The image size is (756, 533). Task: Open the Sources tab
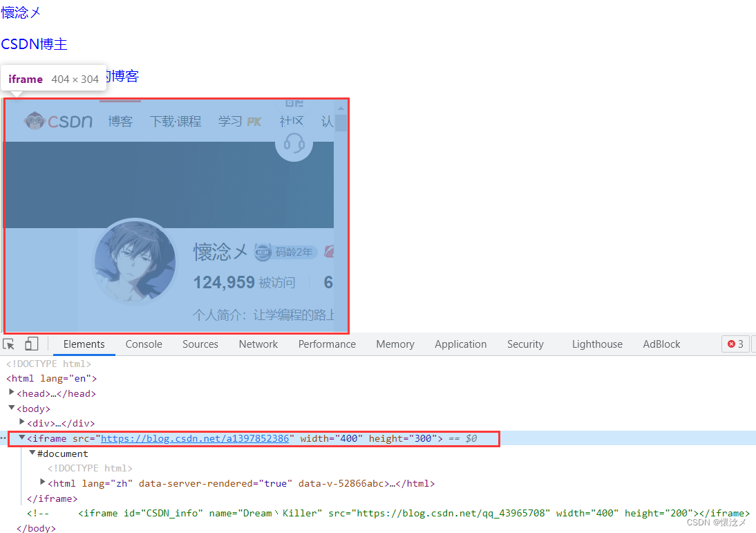(200, 344)
